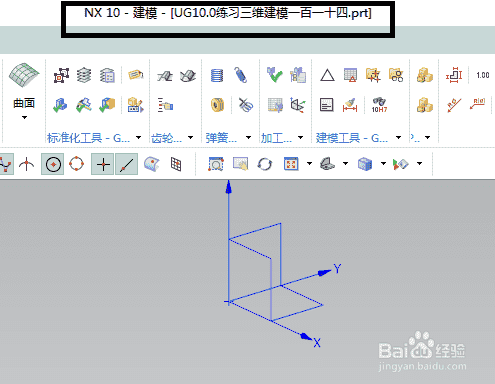Click the radial dimension arrow icon
Image resolution: width=495 pixels, height=384 pixels.
pos(454,106)
